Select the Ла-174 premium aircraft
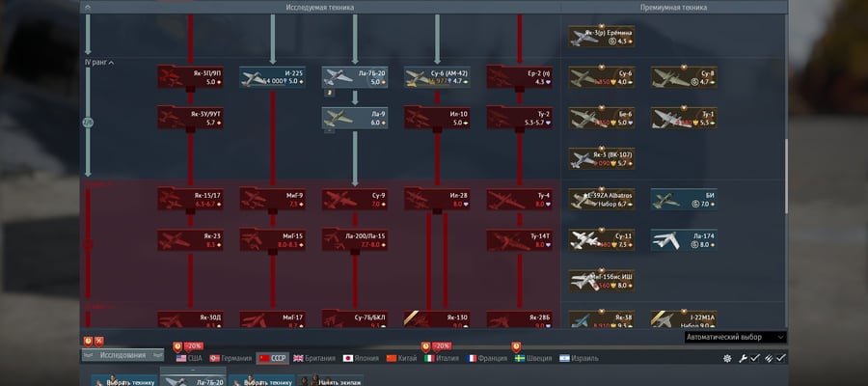 coord(684,240)
